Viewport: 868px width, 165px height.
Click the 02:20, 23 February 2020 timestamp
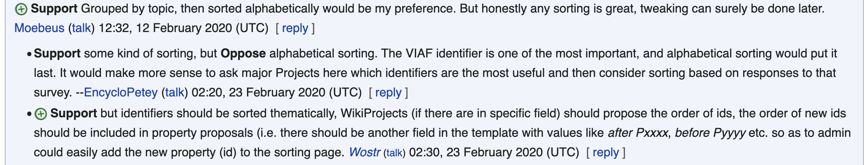(277, 92)
